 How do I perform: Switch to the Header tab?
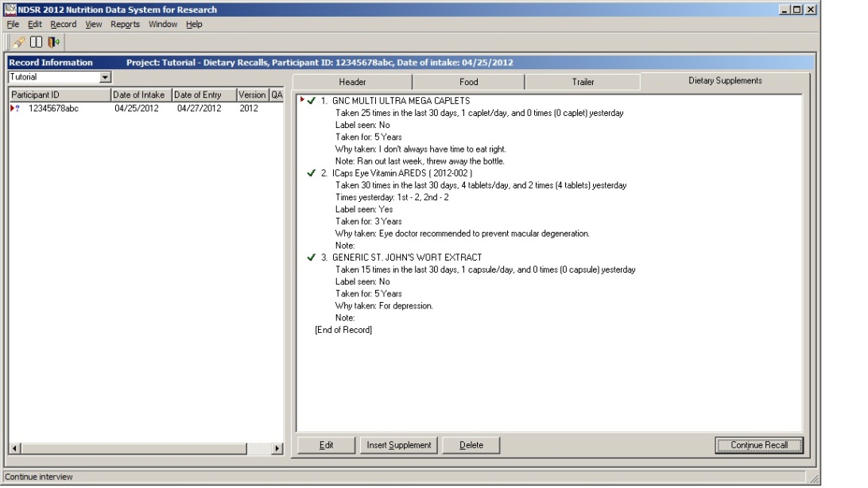(x=352, y=82)
